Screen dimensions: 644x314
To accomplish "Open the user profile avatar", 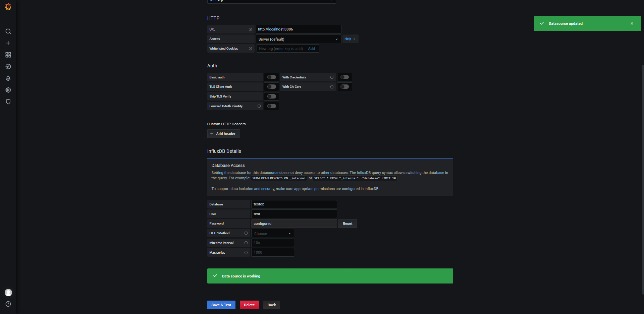I will (8, 293).
